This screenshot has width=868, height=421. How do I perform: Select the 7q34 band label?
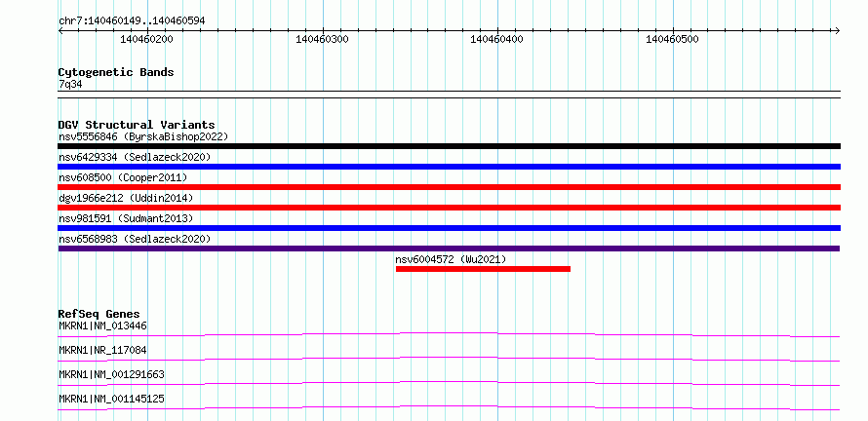coord(71,85)
